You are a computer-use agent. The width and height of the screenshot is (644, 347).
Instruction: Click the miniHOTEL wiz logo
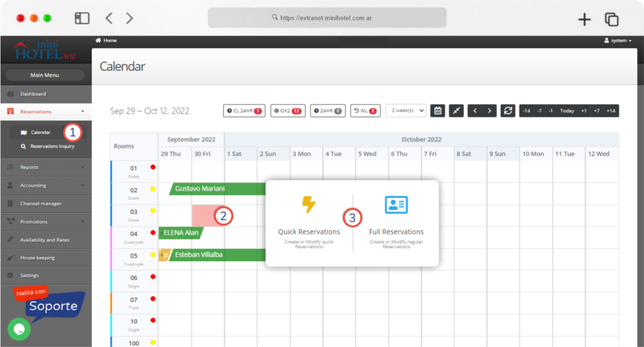(x=45, y=50)
